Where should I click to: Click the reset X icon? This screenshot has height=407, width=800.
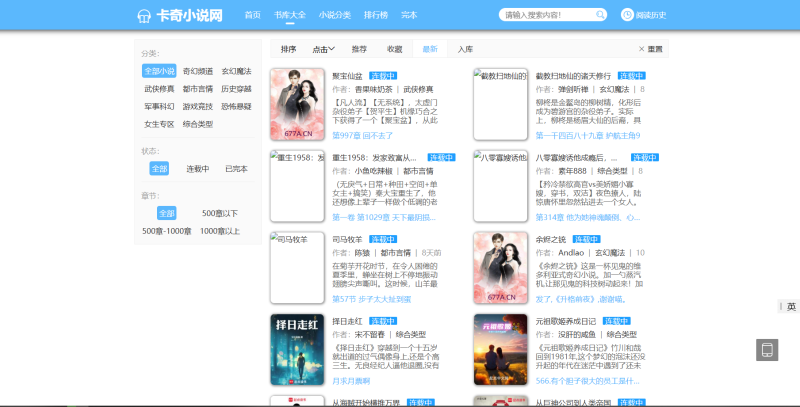tap(641, 49)
